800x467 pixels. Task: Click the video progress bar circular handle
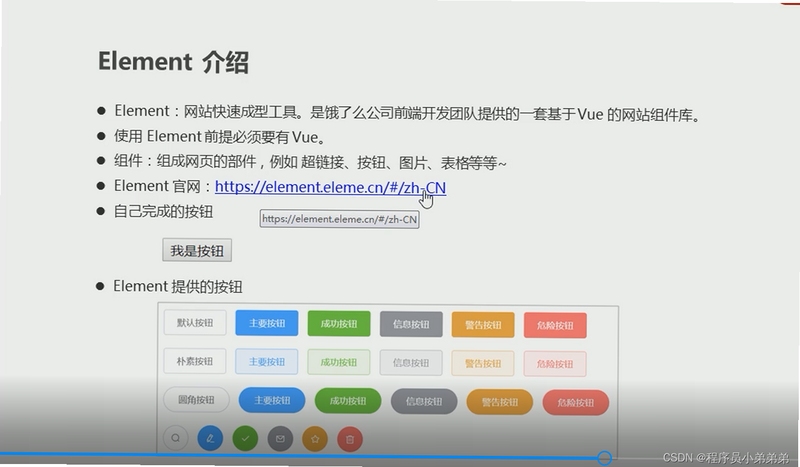pyautogui.click(x=605, y=458)
